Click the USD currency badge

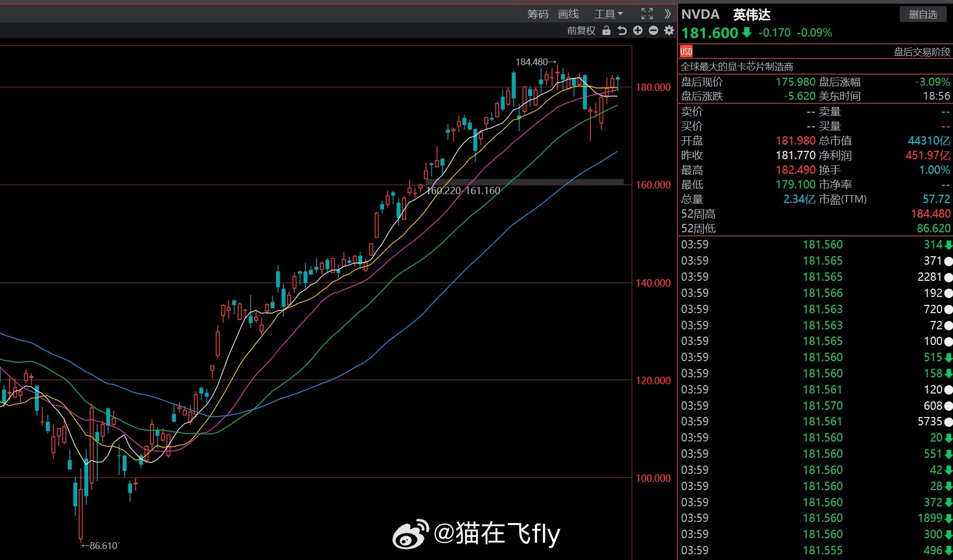[x=686, y=51]
